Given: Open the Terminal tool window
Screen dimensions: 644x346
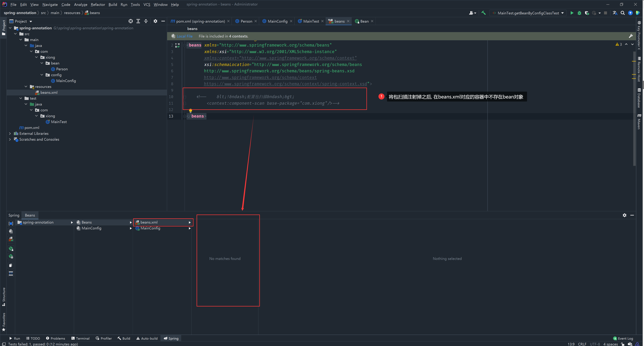Looking at the screenshot, I should (80, 338).
